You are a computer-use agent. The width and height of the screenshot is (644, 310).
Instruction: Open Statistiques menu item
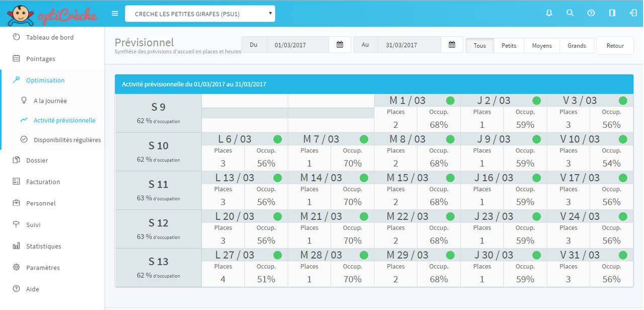(44, 246)
